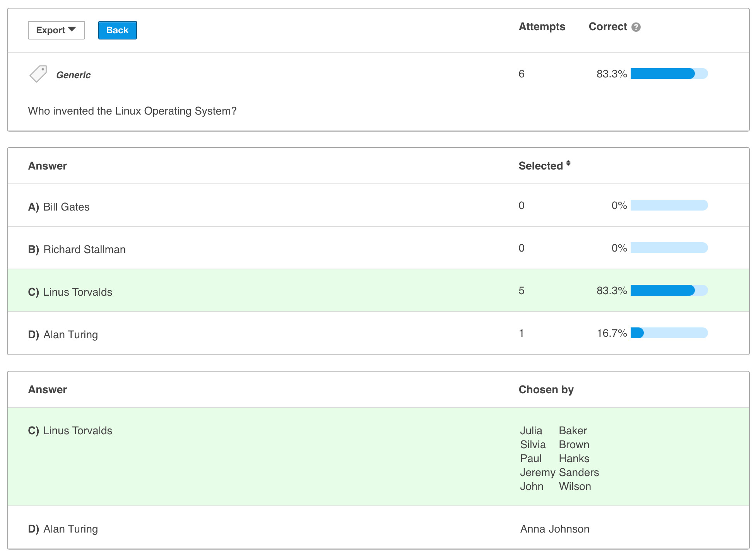Click student name Jeremy Sanders
Image resolution: width=756 pixels, height=555 pixels.
point(559,472)
